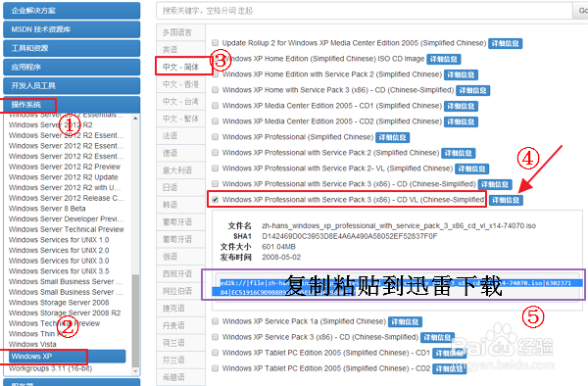This screenshot has height=386, width=588.
Task: Tick Windows XP Service Pack 1a checkbox
Action: (216, 321)
